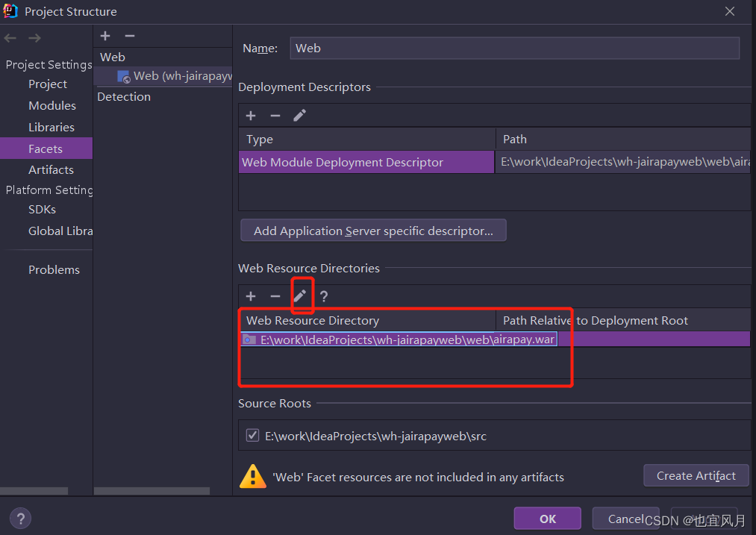Viewport: 756px width, 535px height.
Task: Click the Cancel button
Action: (625, 519)
